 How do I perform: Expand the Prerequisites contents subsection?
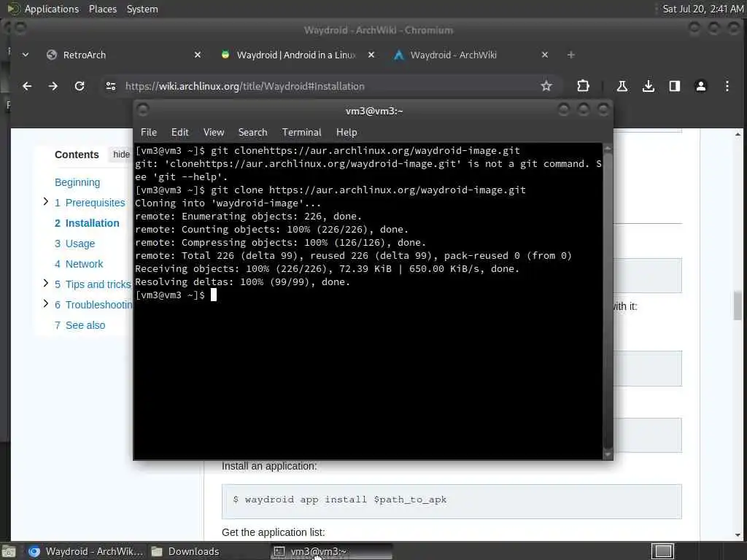point(46,202)
